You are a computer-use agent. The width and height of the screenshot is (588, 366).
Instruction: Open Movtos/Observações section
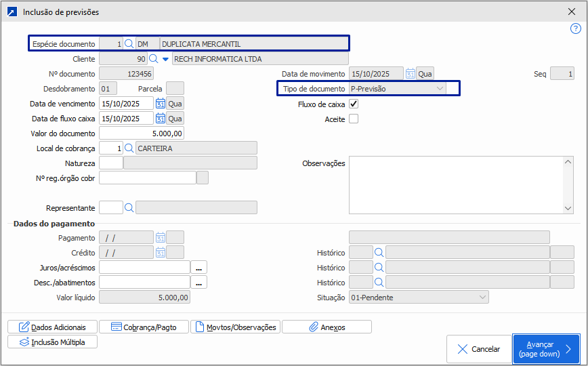235,327
